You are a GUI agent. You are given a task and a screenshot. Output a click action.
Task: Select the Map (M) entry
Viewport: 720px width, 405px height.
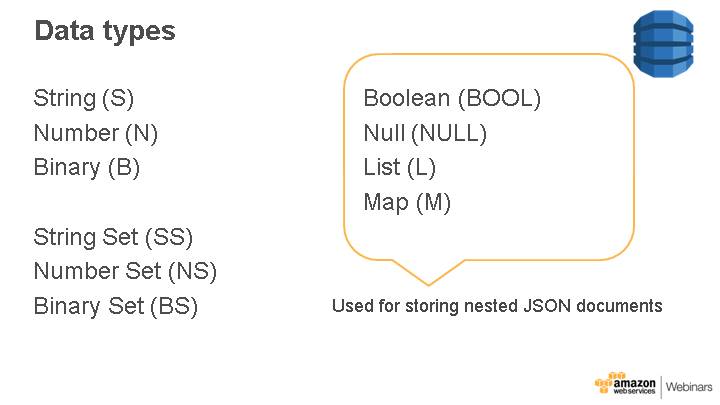pyautogui.click(x=407, y=202)
